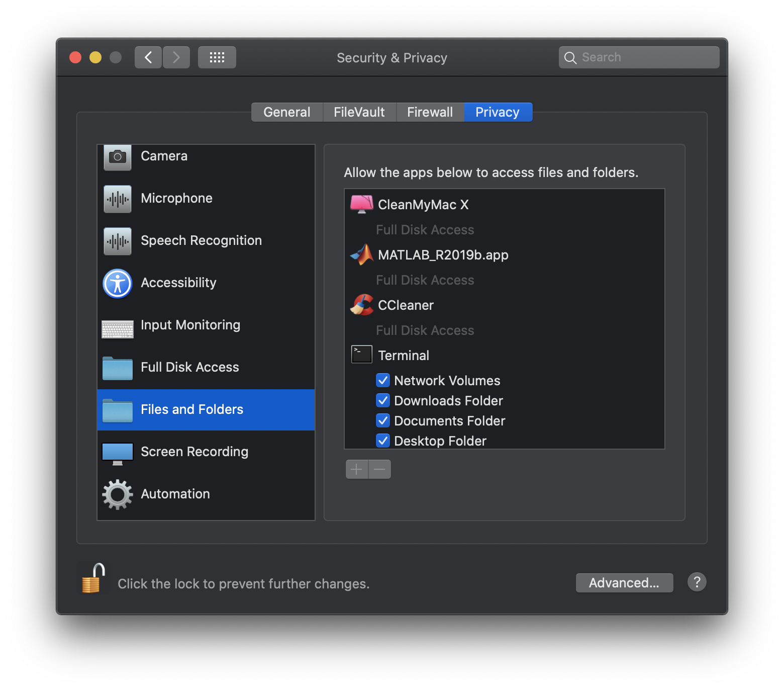
Task: Click Full Disk Access under CleanMyMac X
Action: [425, 230]
